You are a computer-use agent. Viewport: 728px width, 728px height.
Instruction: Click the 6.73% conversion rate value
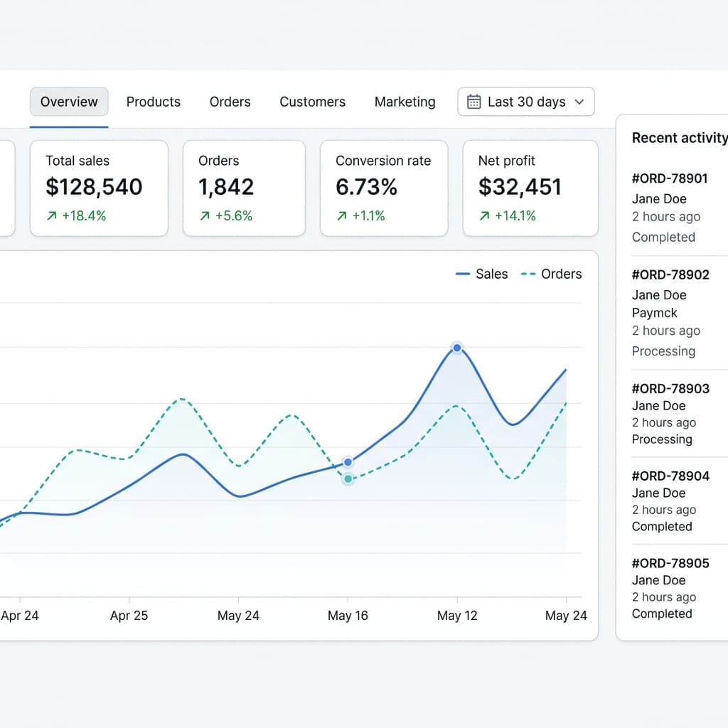[x=366, y=187]
